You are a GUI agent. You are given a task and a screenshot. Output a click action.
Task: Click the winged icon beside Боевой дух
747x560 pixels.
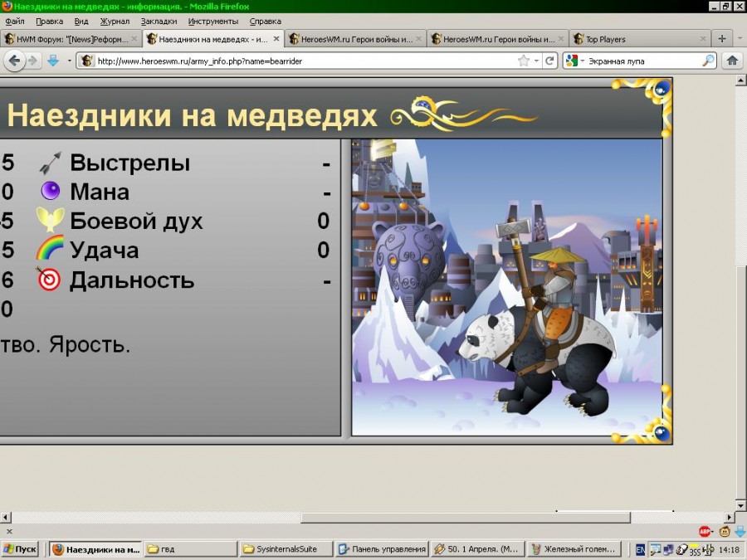coord(50,220)
